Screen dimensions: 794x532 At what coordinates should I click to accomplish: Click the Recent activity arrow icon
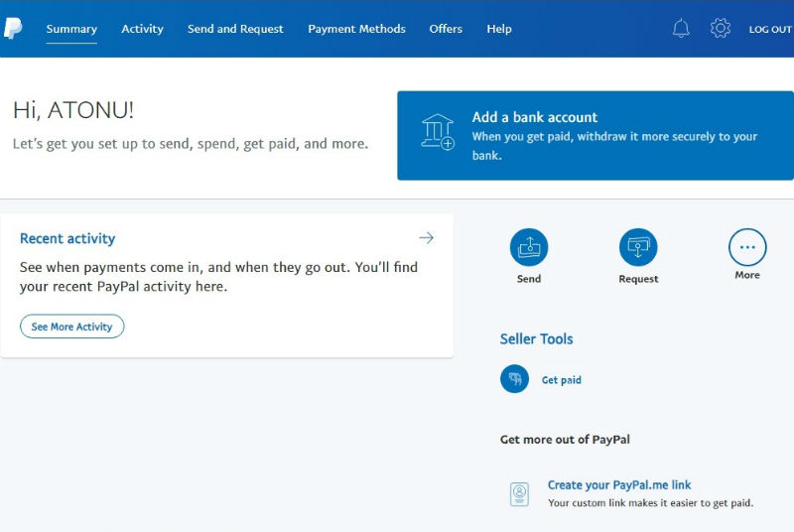coord(427,238)
